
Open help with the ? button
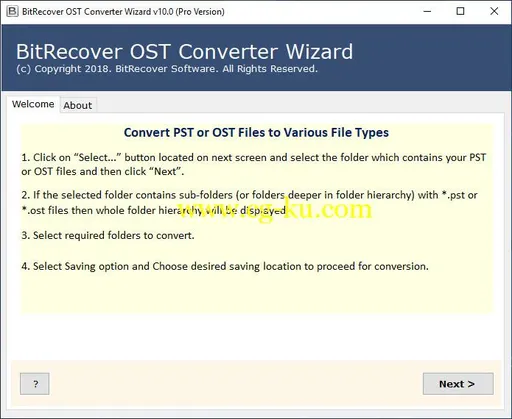click(35, 384)
